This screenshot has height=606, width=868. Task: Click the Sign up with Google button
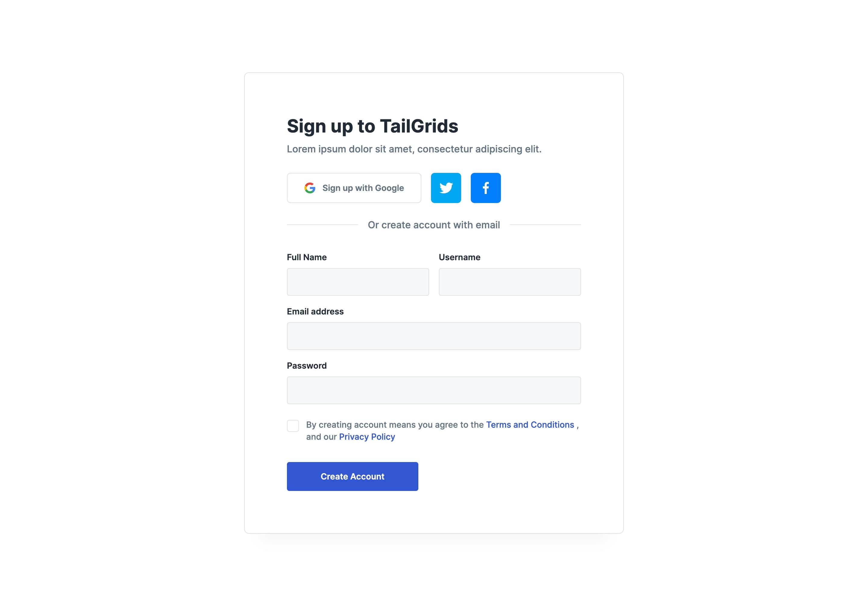(354, 187)
